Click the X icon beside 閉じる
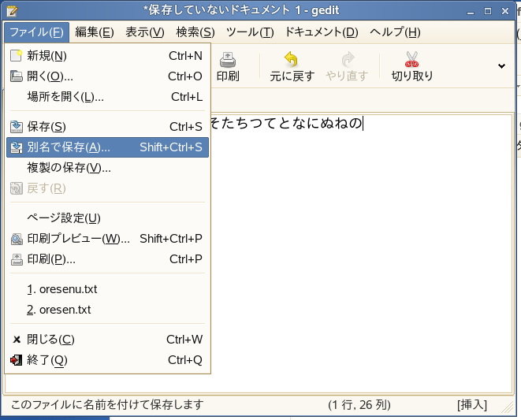 point(17,340)
